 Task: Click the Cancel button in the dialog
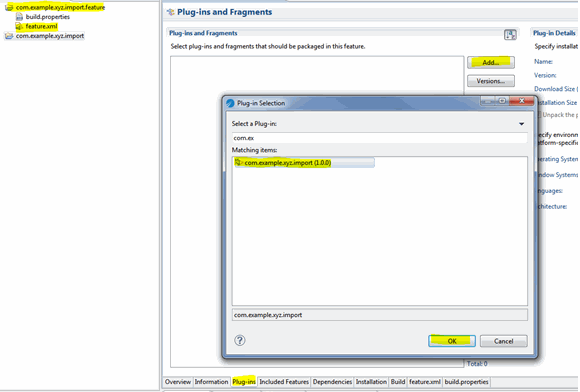[x=503, y=341]
